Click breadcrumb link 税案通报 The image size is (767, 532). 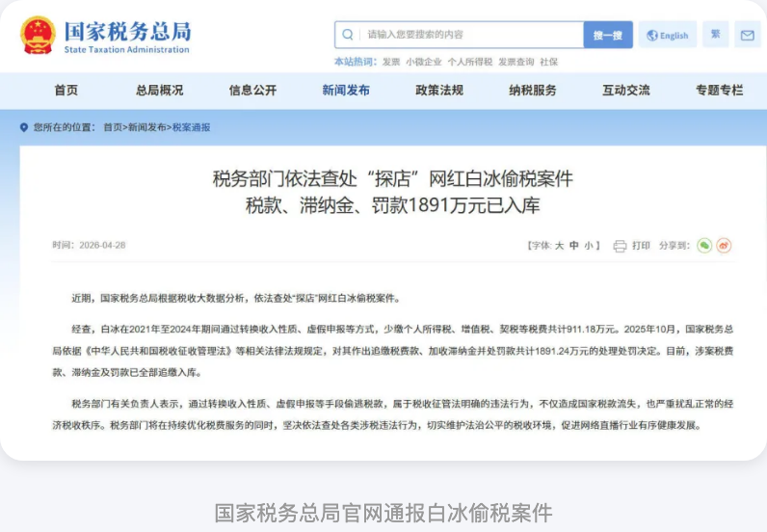[191, 128]
